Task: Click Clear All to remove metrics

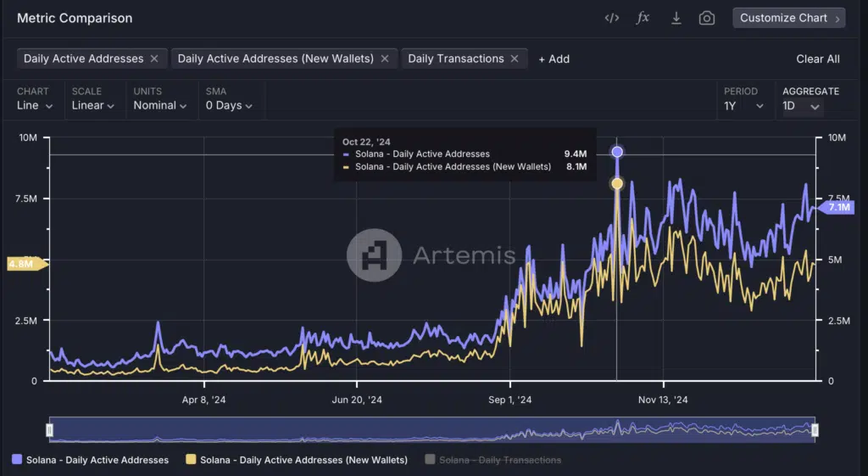Action: 817,59
